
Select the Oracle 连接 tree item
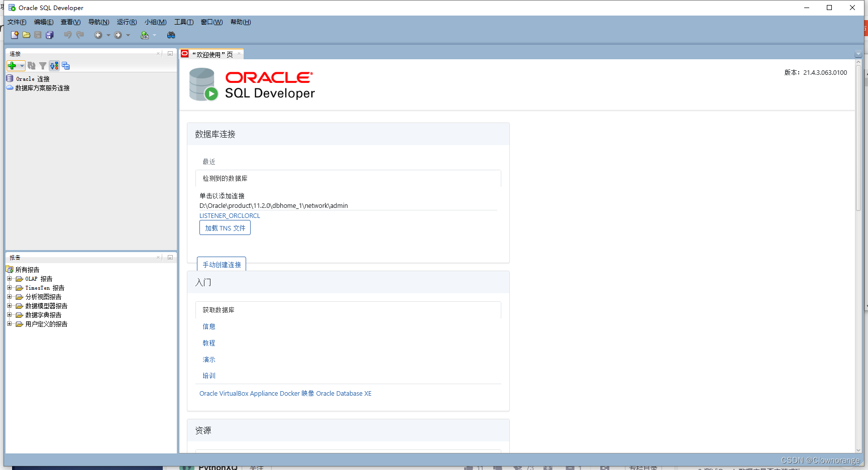[33, 79]
